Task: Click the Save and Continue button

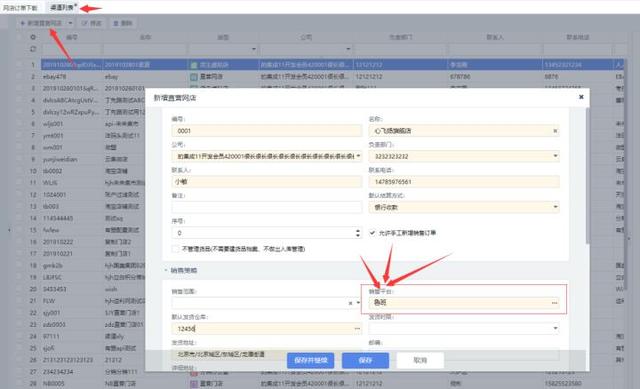Action: (x=311, y=360)
